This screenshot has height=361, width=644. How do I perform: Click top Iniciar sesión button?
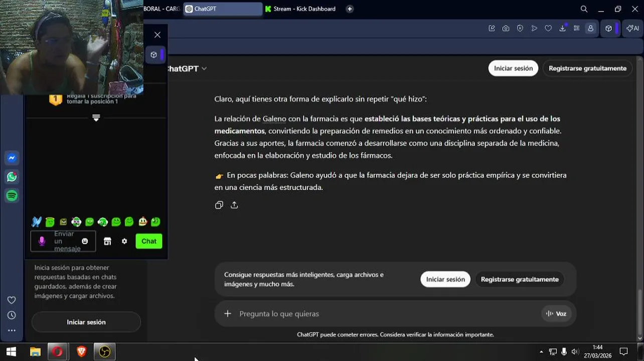pyautogui.click(x=513, y=68)
